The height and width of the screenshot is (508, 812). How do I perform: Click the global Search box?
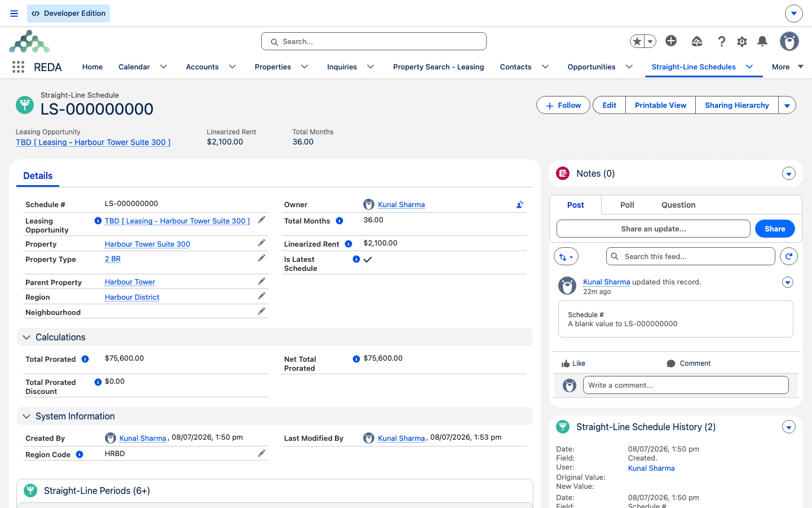(x=374, y=41)
